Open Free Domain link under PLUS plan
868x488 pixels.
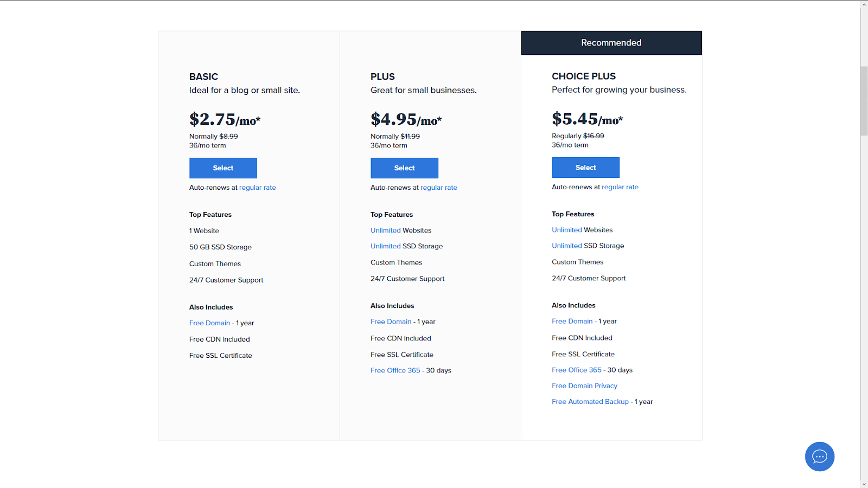(391, 321)
